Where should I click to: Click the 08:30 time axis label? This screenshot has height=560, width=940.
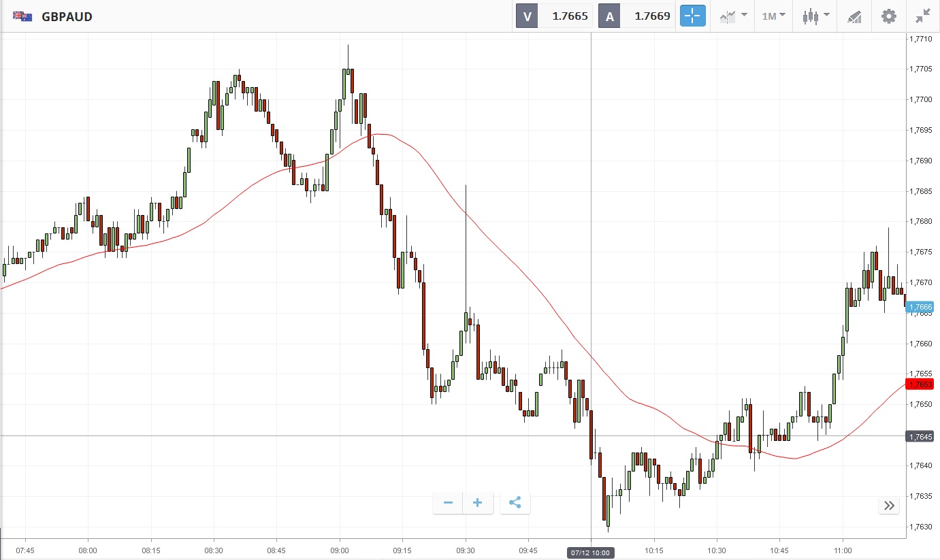(x=214, y=551)
